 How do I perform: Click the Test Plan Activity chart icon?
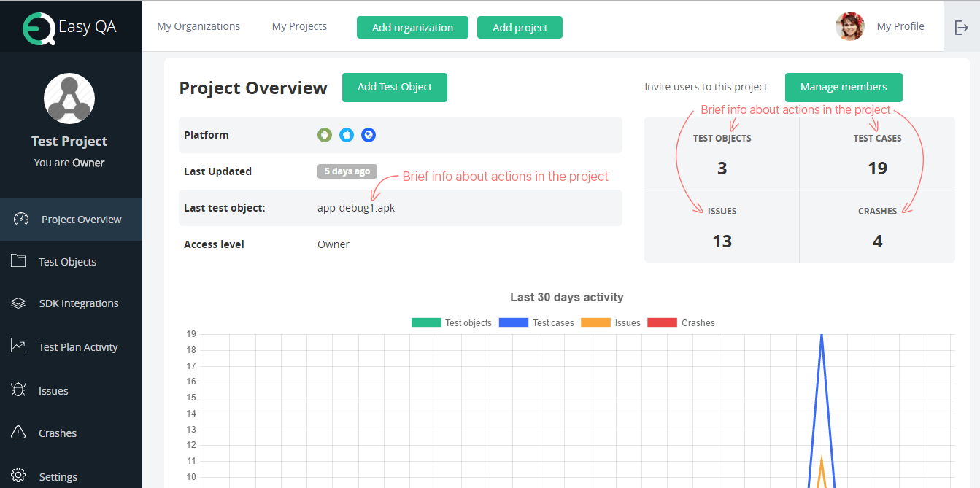(18, 346)
